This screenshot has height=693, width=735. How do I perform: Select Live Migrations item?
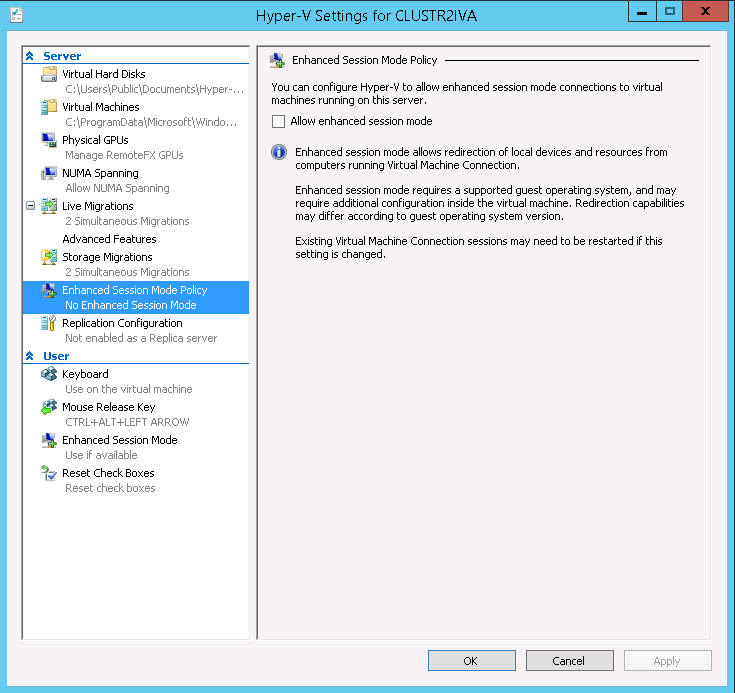pos(98,206)
